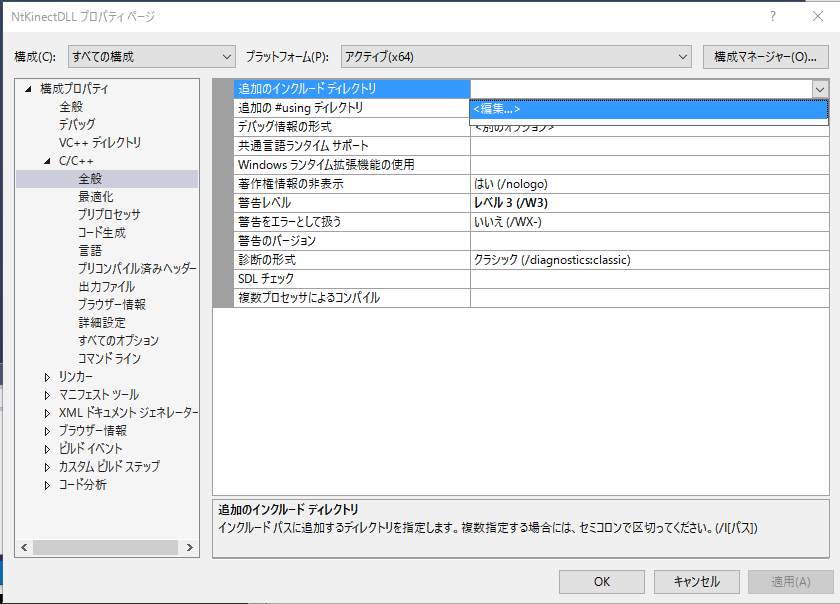Click the キャンセル button
This screenshot has height=604, width=840.
point(696,581)
